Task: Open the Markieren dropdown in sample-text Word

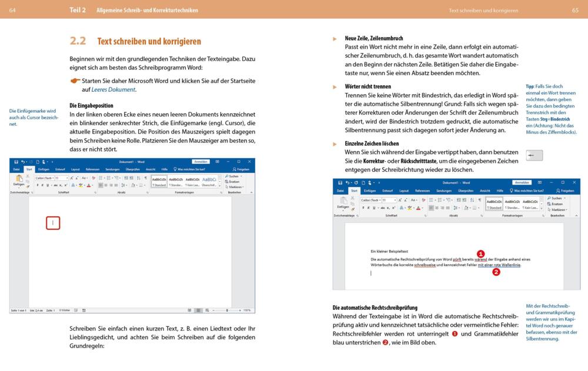Action: tap(558, 210)
